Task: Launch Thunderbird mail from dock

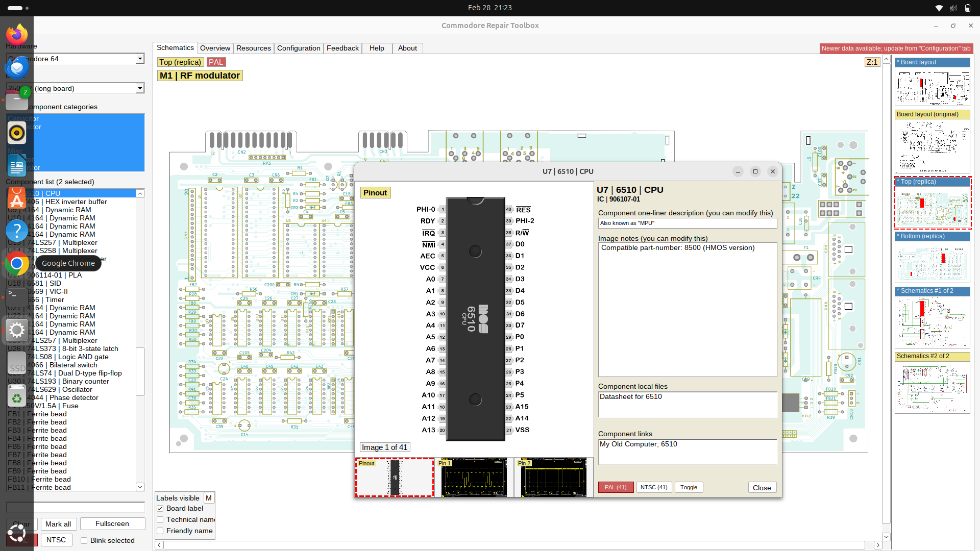Action: pos(17,67)
